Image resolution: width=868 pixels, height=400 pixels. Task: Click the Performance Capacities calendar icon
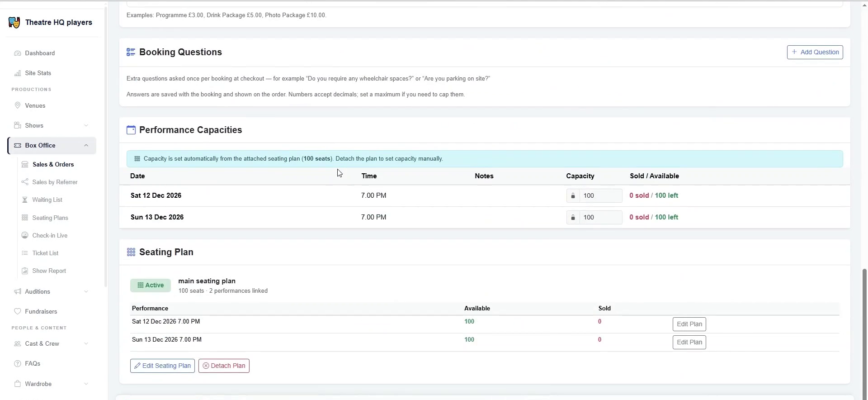pyautogui.click(x=131, y=130)
